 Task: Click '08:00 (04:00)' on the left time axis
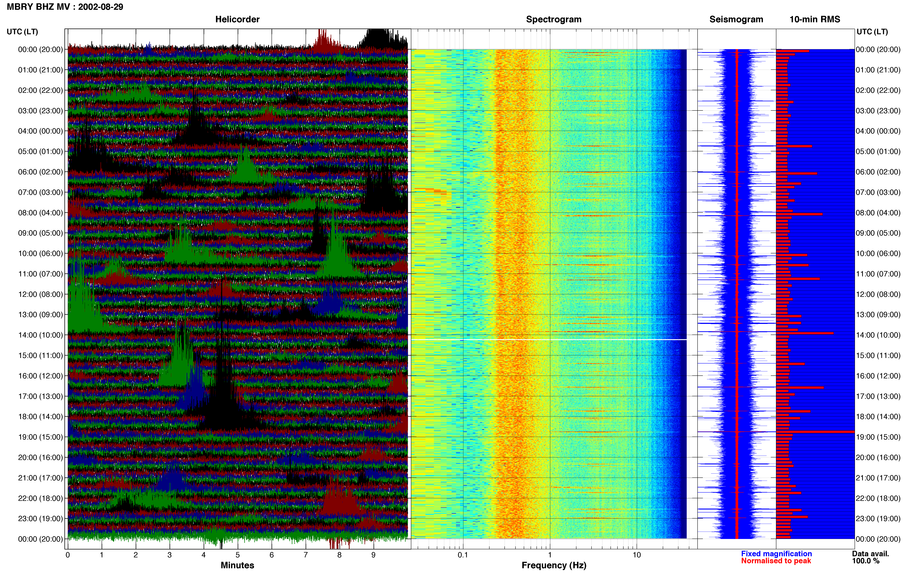pos(41,212)
